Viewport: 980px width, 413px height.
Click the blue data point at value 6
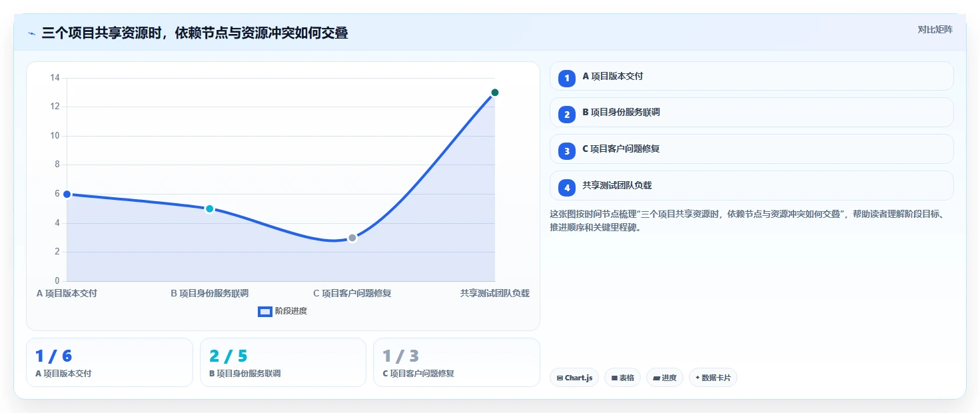point(67,195)
